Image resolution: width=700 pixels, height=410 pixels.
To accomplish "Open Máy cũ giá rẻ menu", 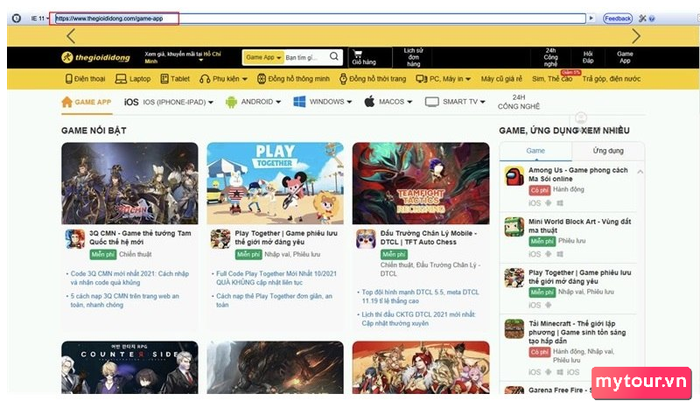I will 501,79.
